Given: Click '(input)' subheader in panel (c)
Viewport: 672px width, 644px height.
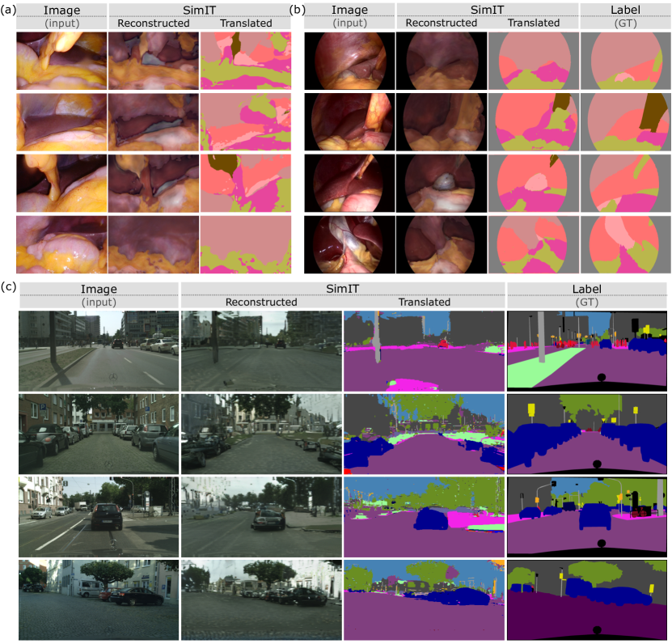Looking at the screenshot, I should click(99, 303).
